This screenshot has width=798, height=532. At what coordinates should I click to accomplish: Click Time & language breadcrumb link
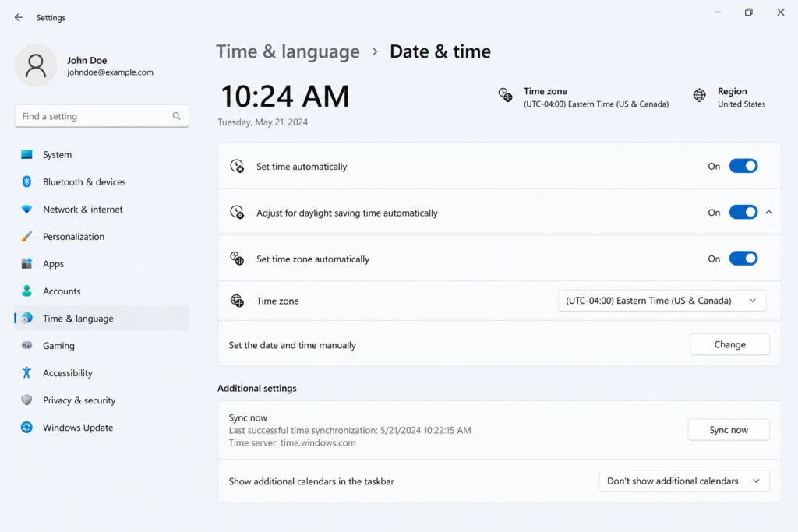coord(288,51)
